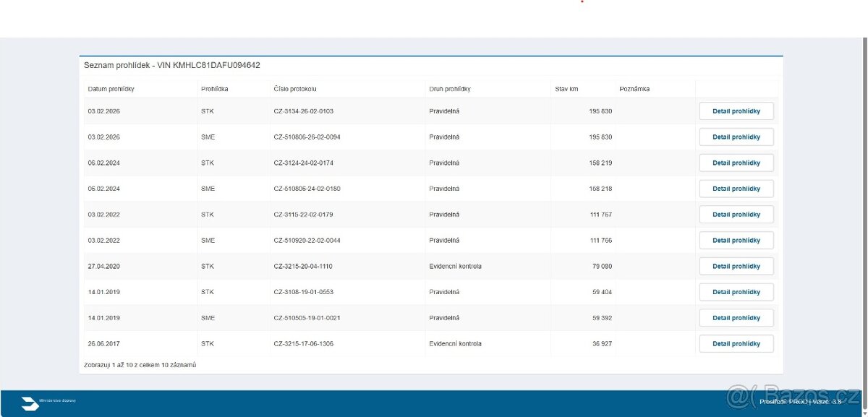Click the scrollbar down arrow
The height and width of the screenshot is (417, 868).
pyautogui.click(x=864, y=413)
